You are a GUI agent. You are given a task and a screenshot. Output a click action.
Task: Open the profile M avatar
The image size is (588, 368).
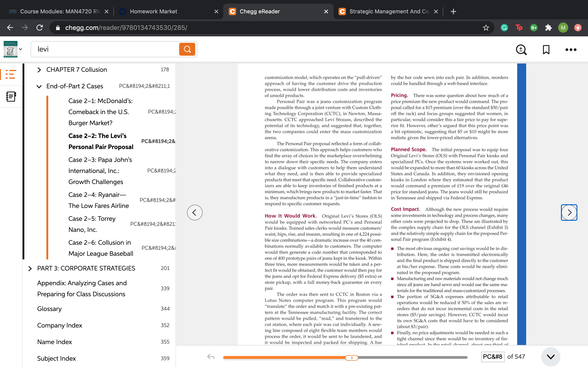[x=563, y=28]
